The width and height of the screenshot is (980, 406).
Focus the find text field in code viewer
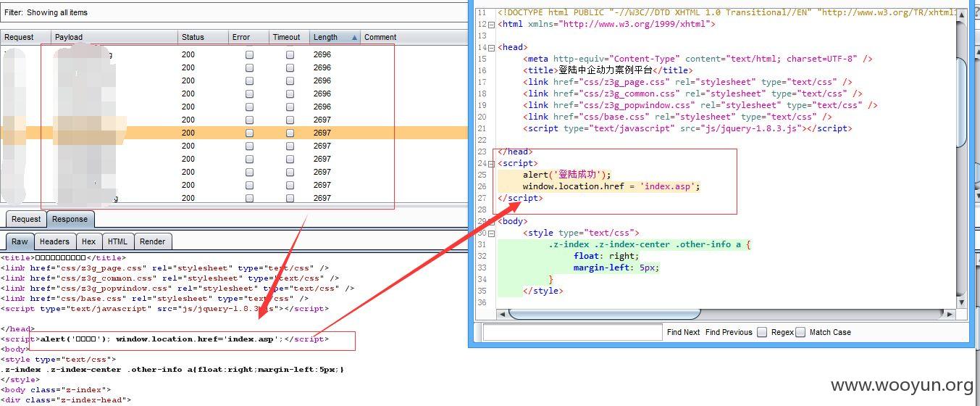tap(572, 332)
